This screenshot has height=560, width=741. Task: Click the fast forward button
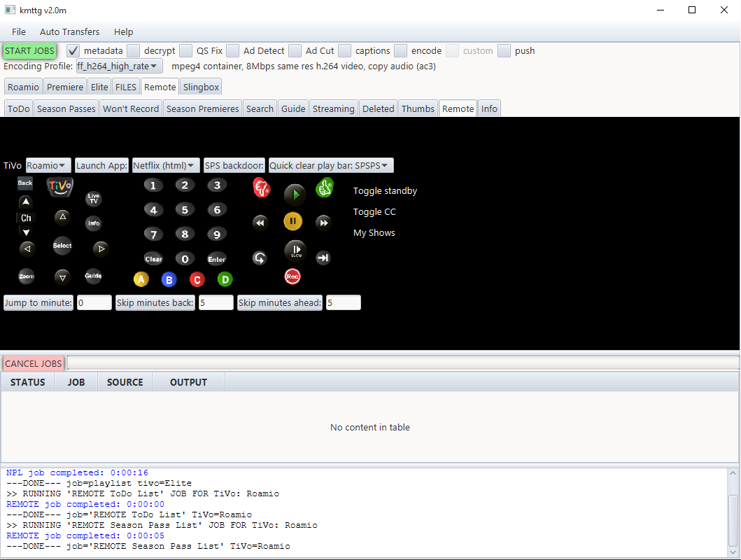point(323,223)
